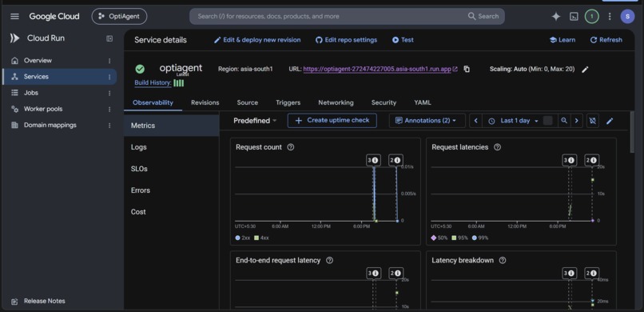Open the optiagent run.app URL

[x=377, y=69]
